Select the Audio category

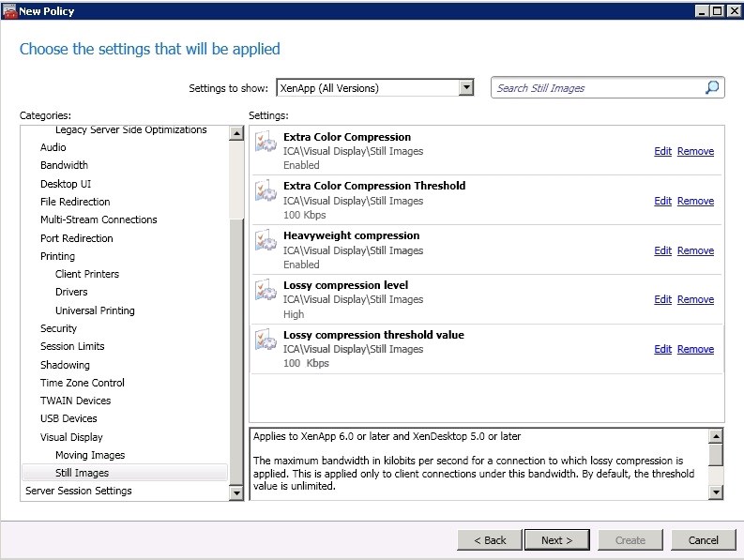click(x=53, y=147)
